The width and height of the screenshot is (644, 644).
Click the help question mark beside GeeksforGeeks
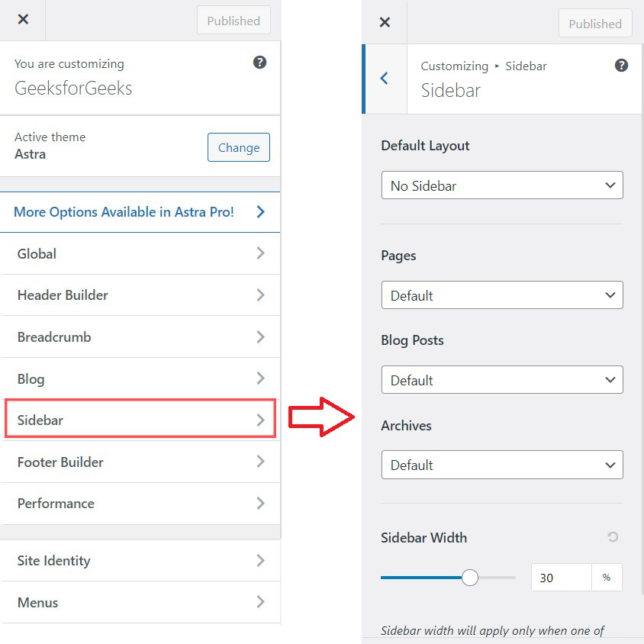pyautogui.click(x=260, y=63)
